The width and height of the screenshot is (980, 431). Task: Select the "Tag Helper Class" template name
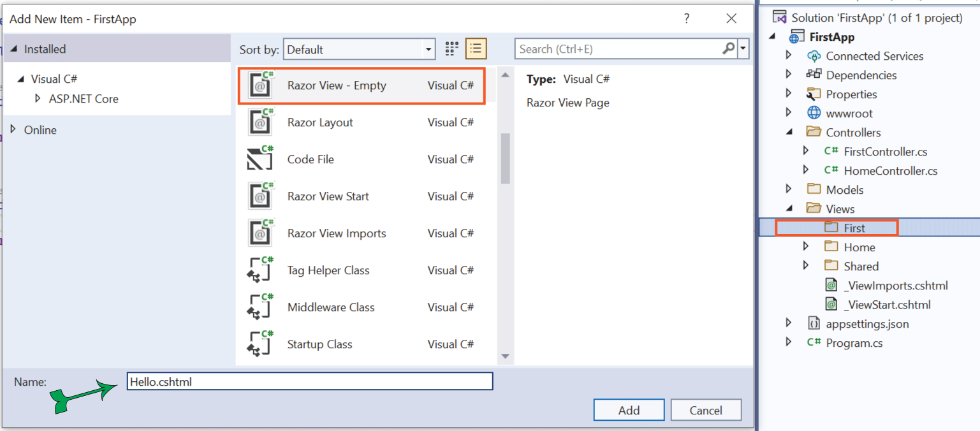pyautogui.click(x=328, y=270)
